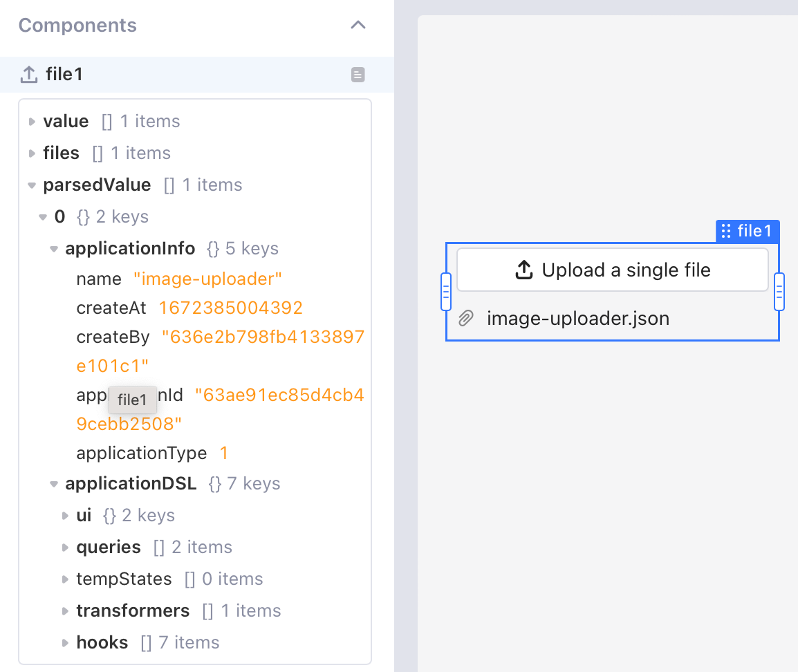This screenshot has width=798, height=672.
Task: Collapse the Components panel with the chevron
Action: 358,26
